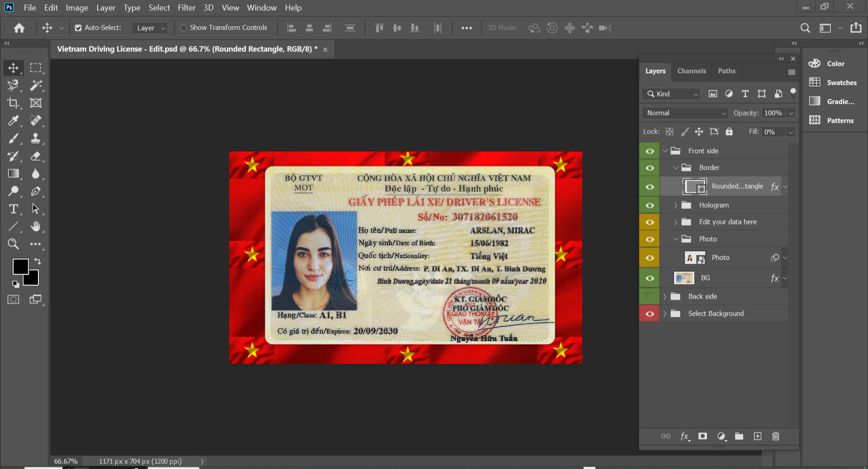Show the Back side group

coord(649,297)
